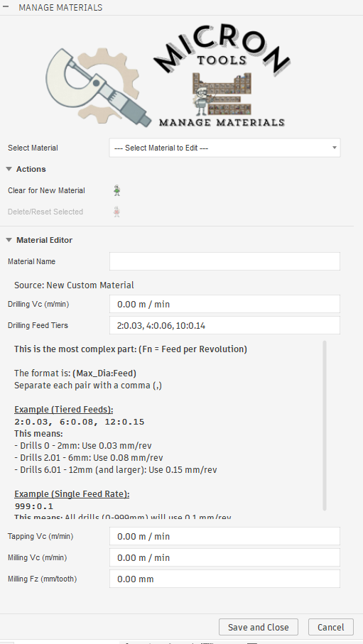This screenshot has height=644, width=363.
Task: Click the Delete/Reset Selected icon
Action: coord(117,212)
